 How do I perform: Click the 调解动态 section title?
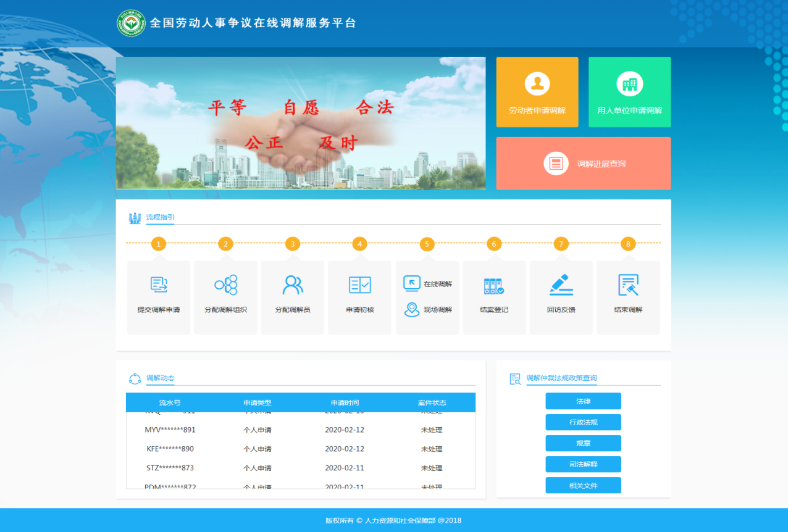(x=161, y=378)
